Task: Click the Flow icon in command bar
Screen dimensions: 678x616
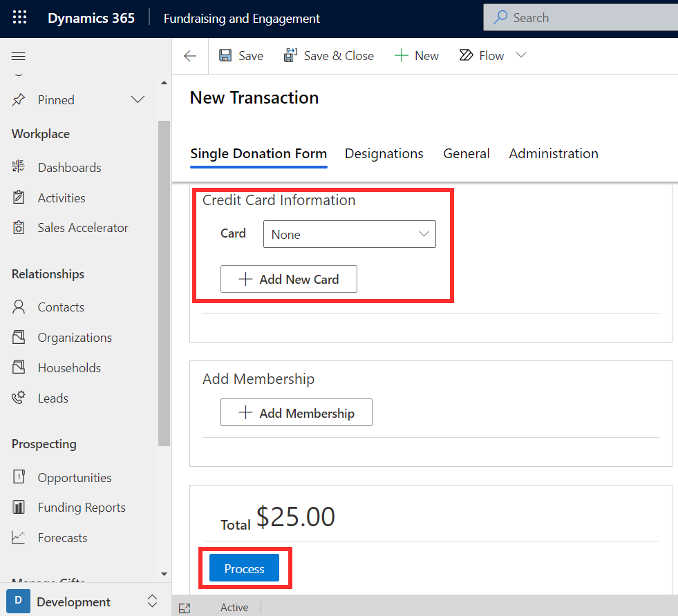Action: click(x=466, y=55)
